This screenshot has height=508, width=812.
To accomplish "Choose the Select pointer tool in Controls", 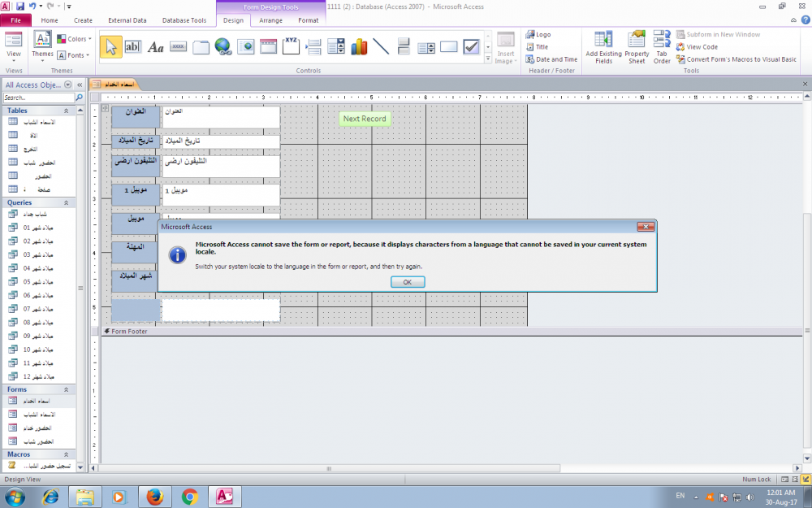I will click(x=110, y=46).
